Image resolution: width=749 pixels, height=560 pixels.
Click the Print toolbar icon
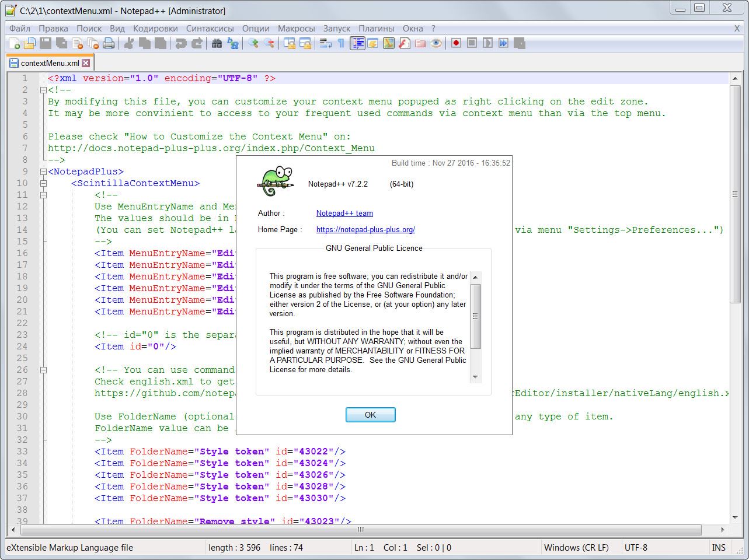coord(109,43)
